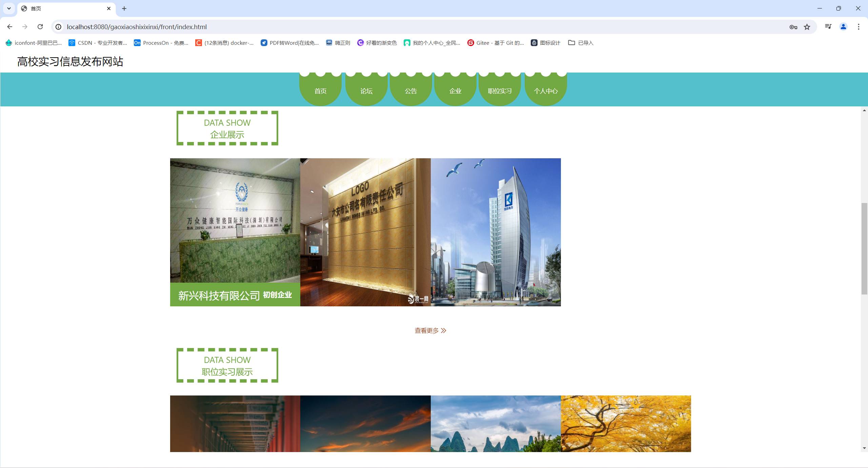Open the saved passwords key icon

point(793,27)
